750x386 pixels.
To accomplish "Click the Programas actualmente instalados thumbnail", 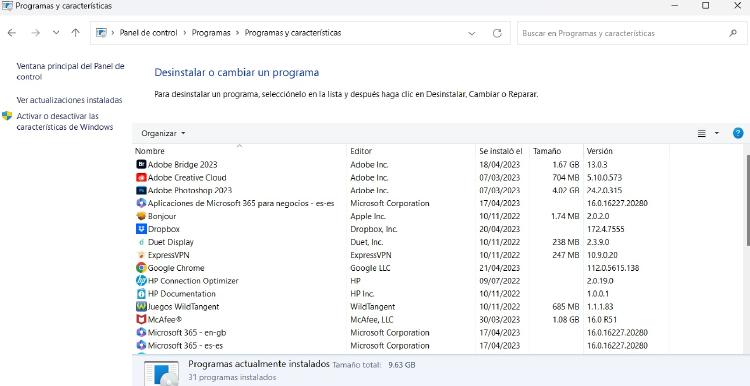I will coord(161,373).
